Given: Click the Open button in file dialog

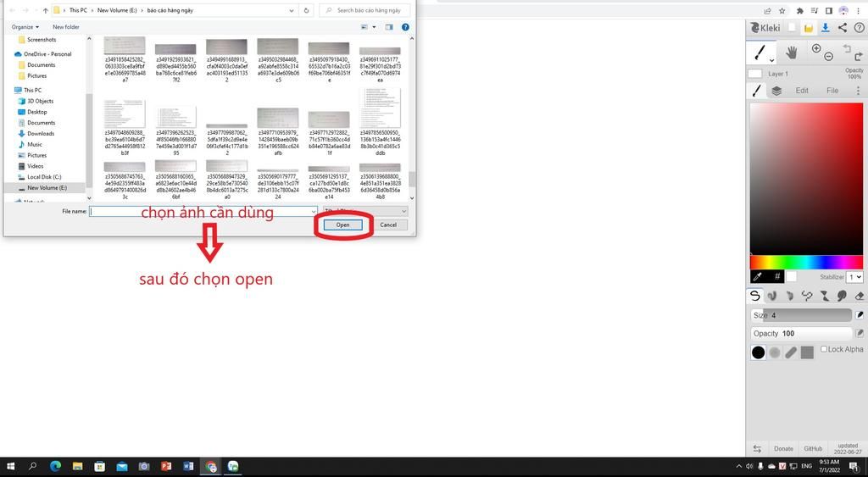Looking at the screenshot, I should 342,225.
